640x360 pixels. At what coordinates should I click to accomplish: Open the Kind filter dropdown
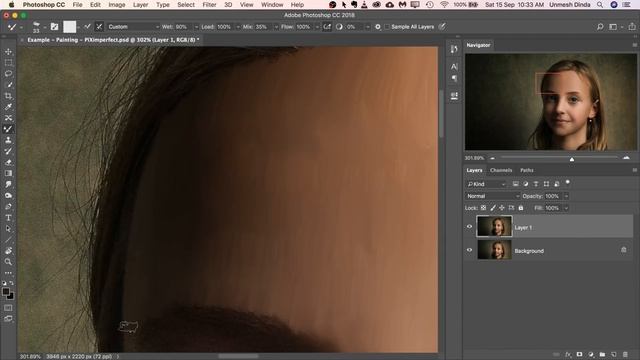(x=486, y=184)
